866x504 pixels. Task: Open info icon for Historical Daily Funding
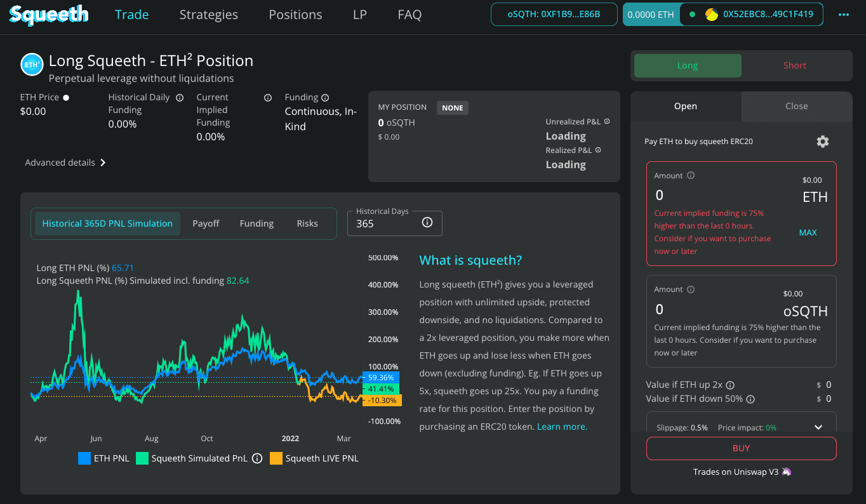coord(180,98)
